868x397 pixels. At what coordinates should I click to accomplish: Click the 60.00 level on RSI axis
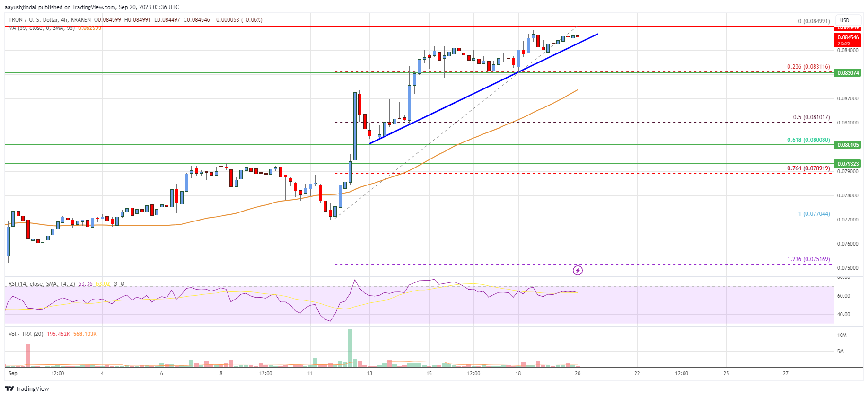[x=844, y=296]
